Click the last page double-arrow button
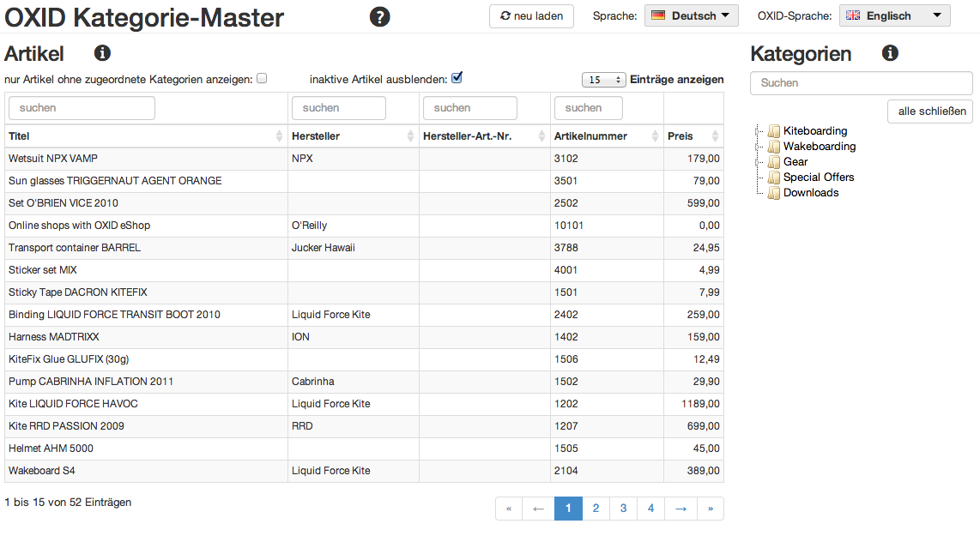980x542 pixels. click(x=710, y=509)
